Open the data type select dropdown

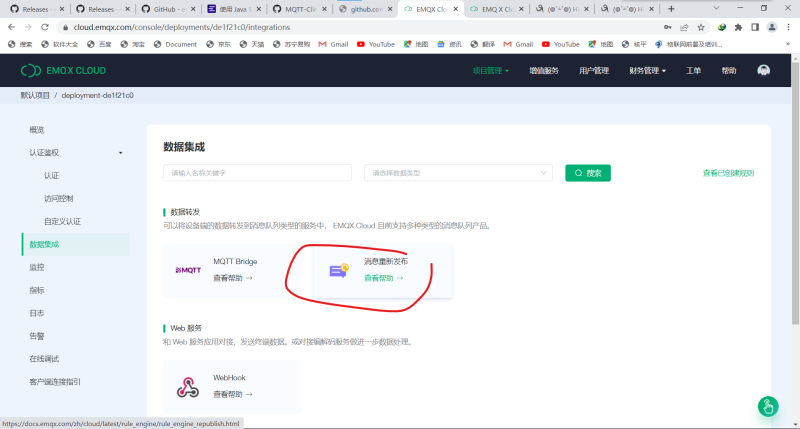[x=458, y=173]
